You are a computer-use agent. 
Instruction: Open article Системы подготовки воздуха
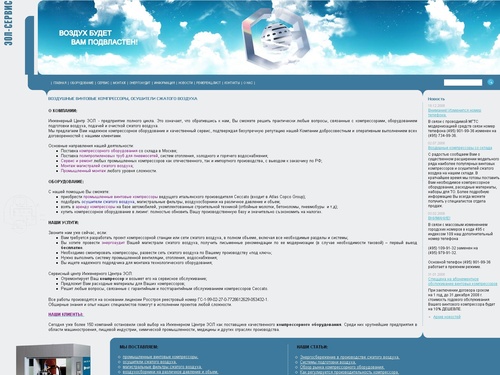(328, 362)
